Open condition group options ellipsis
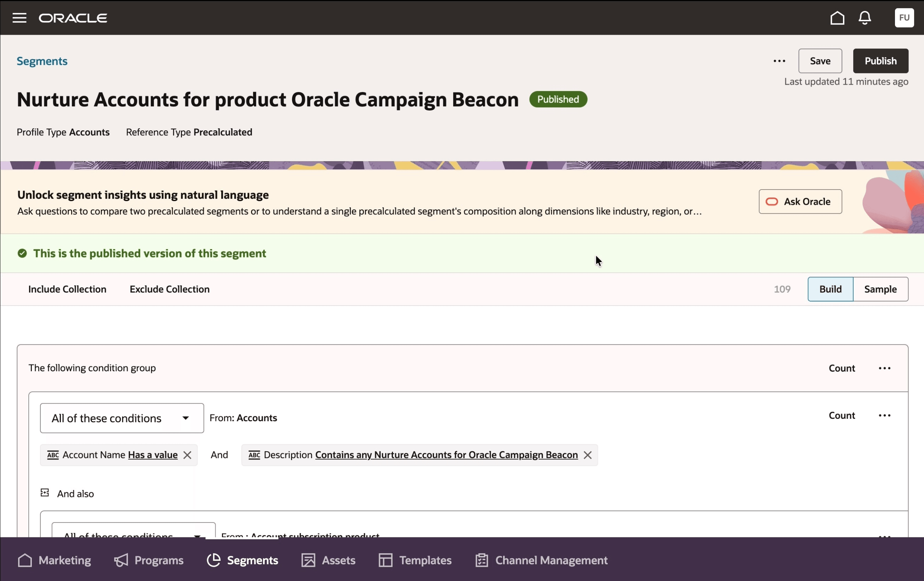The width and height of the screenshot is (924, 581). tap(884, 368)
